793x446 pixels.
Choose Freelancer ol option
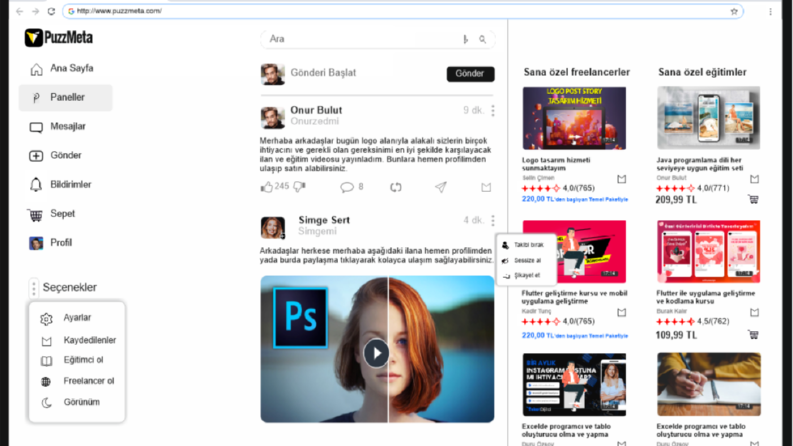coord(76,381)
